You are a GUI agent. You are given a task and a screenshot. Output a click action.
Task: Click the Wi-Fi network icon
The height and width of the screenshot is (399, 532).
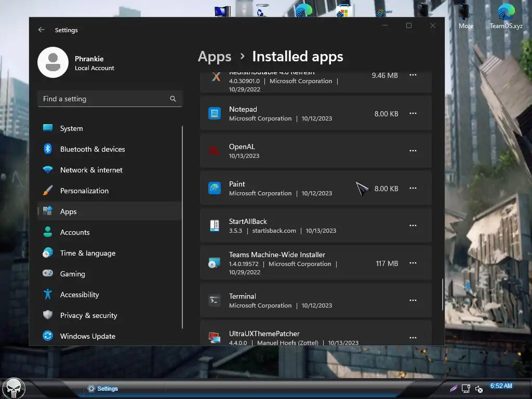point(48,170)
